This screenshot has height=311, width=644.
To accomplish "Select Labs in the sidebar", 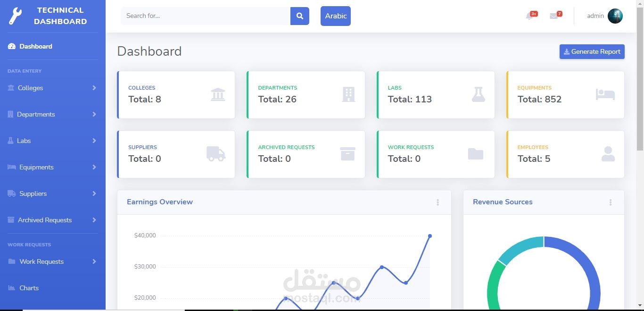I will click(53, 141).
